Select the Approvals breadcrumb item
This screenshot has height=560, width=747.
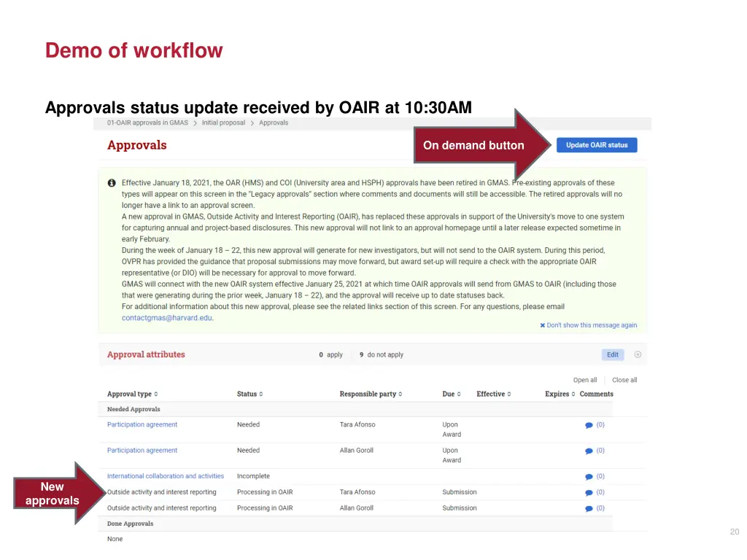click(x=274, y=122)
